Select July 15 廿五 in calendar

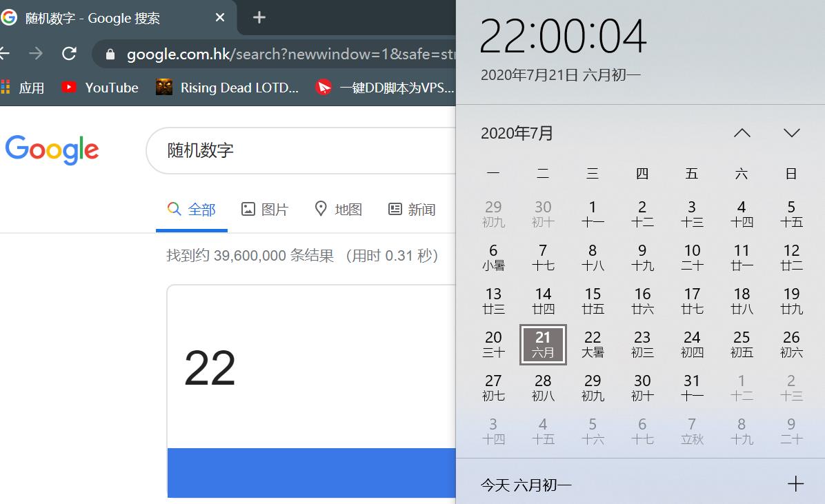(x=593, y=301)
